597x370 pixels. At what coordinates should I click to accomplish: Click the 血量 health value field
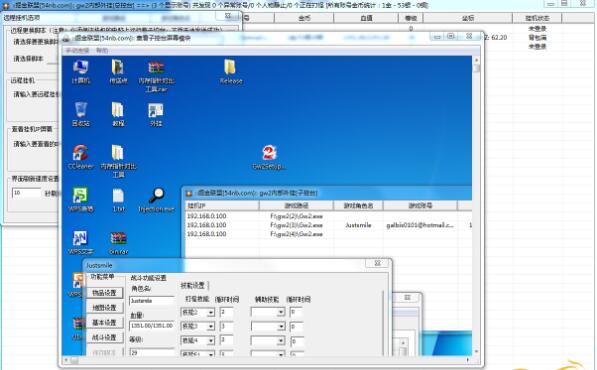[152, 326]
